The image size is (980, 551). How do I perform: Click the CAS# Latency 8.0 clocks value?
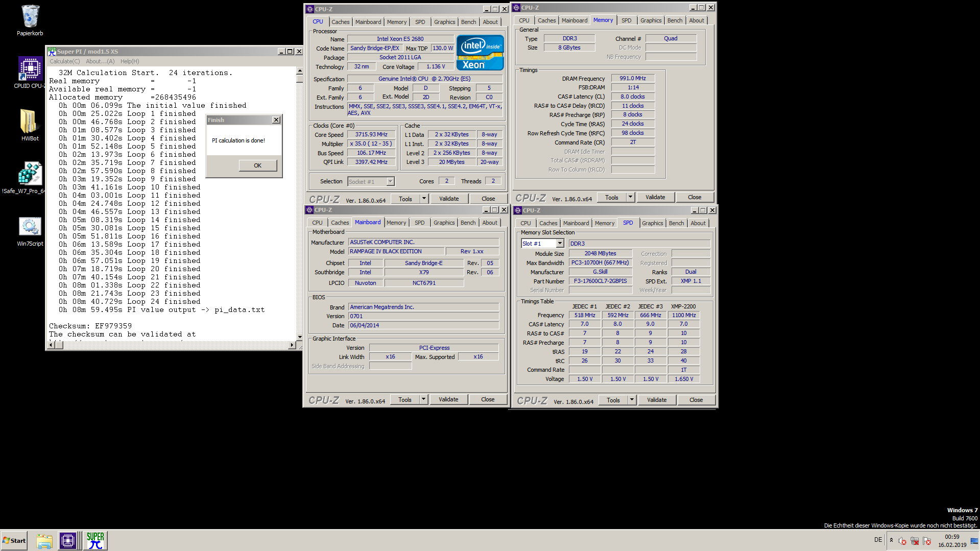tap(633, 97)
